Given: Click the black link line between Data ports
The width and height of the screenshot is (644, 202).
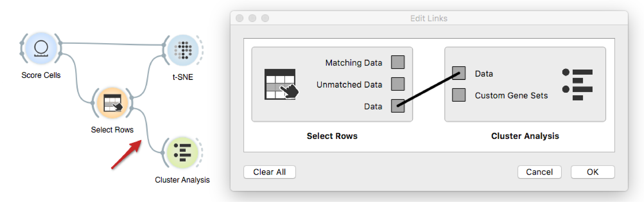Looking at the screenshot, I should [x=428, y=89].
